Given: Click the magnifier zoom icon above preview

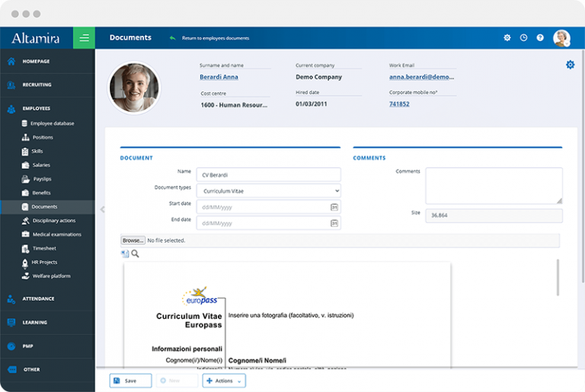Looking at the screenshot, I should [135, 253].
